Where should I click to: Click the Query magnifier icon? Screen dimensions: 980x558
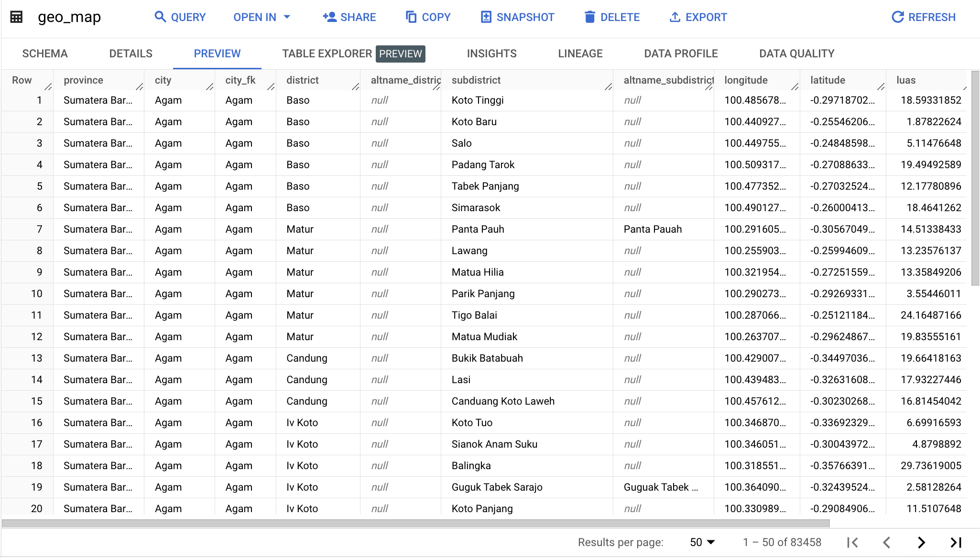161,17
